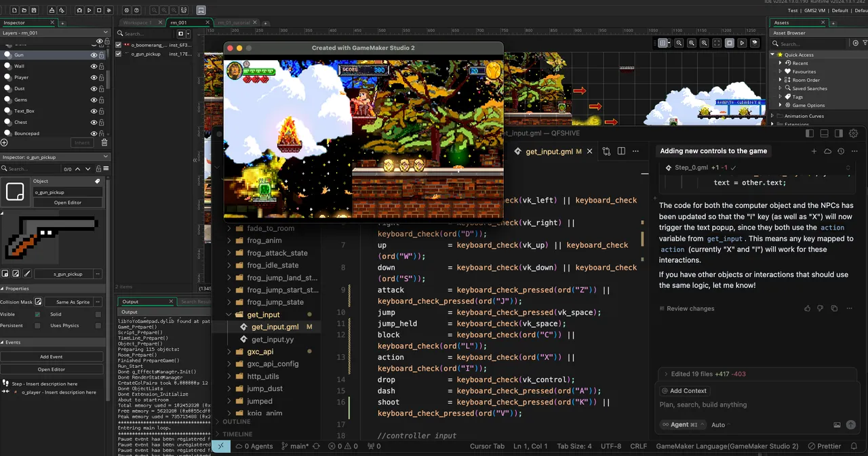Stop the running game from the toolbar
The image size is (868, 456).
(99, 10)
